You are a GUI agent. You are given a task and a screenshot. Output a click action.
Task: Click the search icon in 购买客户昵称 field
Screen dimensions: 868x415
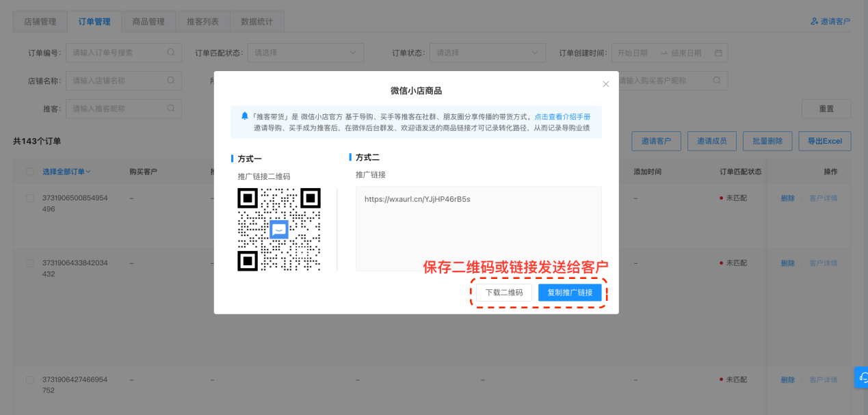tap(716, 80)
